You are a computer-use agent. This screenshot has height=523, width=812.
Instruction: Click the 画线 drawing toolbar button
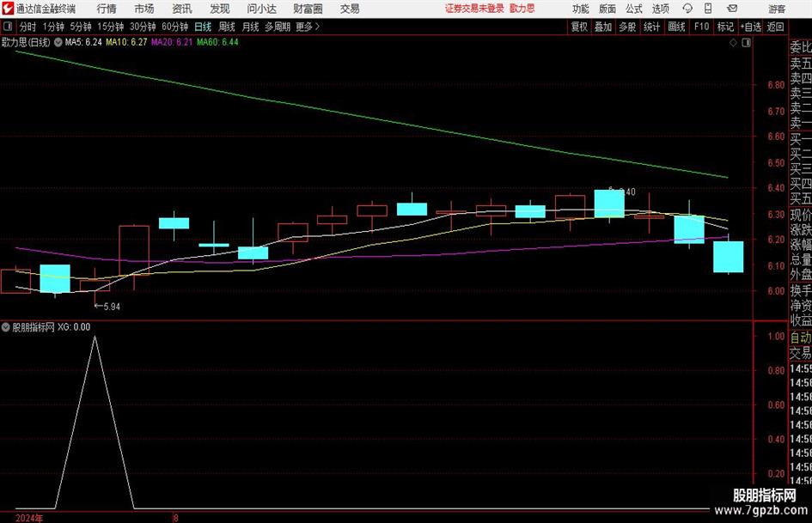coord(676,27)
